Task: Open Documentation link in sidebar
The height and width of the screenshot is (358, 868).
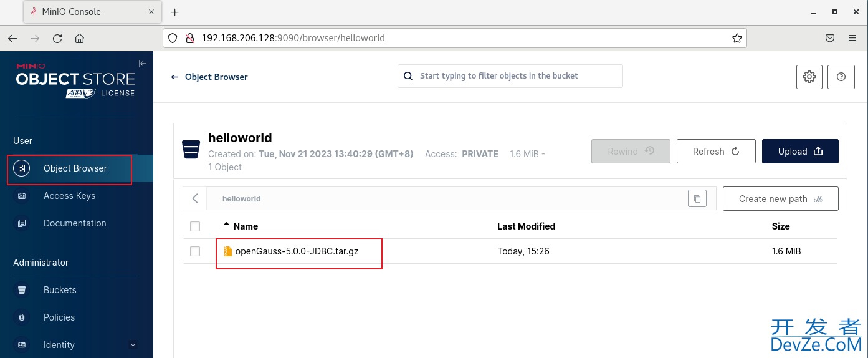Action: tap(76, 223)
